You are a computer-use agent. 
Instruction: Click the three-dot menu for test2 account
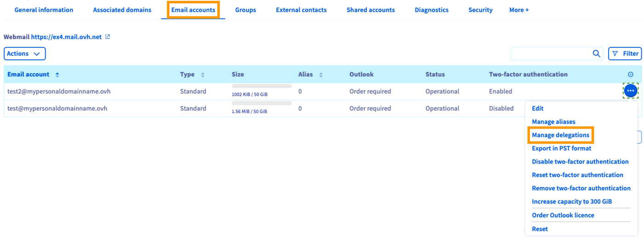click(x=631, y=91)
